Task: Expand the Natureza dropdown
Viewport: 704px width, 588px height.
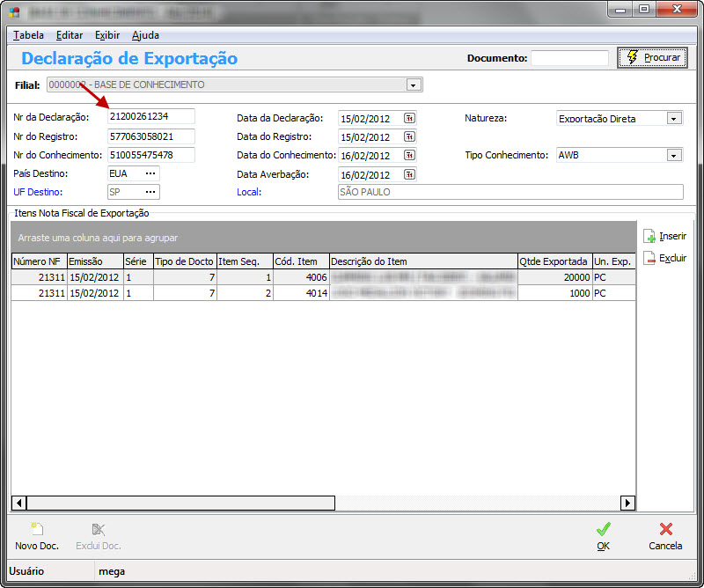Action: pos(674,118)
